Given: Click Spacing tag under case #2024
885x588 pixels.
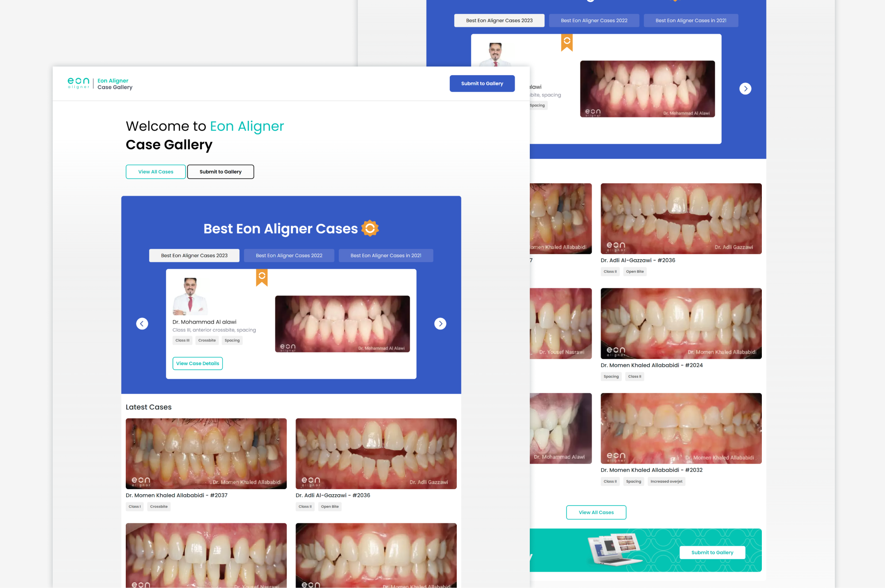Looking at the screenshot, I should 611,377.
